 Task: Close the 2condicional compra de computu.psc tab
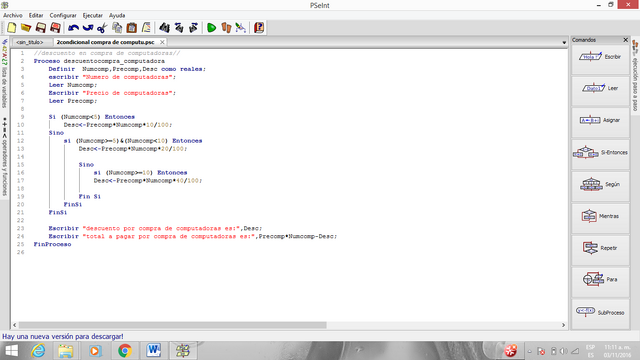coord(162,42)
